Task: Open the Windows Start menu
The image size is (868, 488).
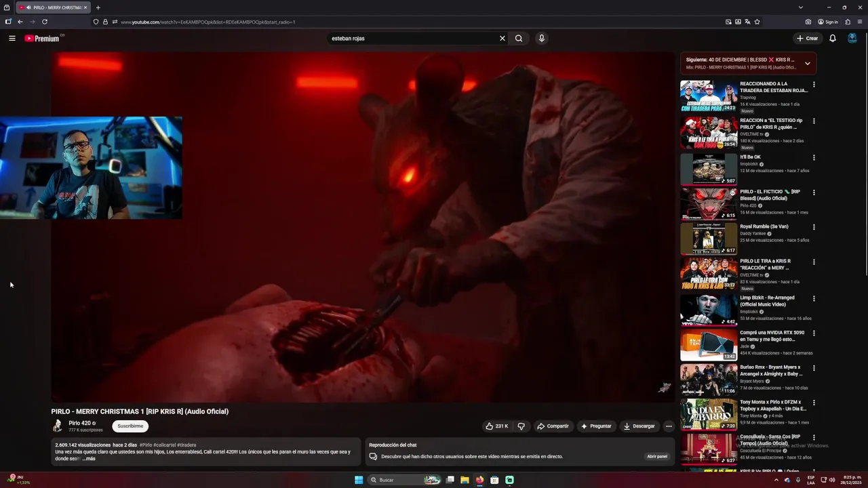Action: (x=359, y=480)
